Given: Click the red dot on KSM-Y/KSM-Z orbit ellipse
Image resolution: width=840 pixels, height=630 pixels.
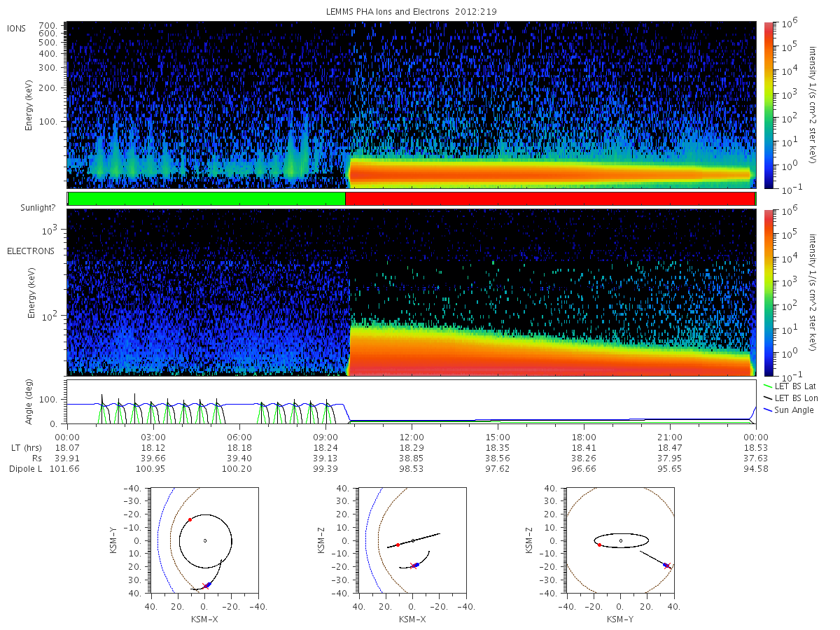Looking at the screenshot, I should tap(599, 545).
